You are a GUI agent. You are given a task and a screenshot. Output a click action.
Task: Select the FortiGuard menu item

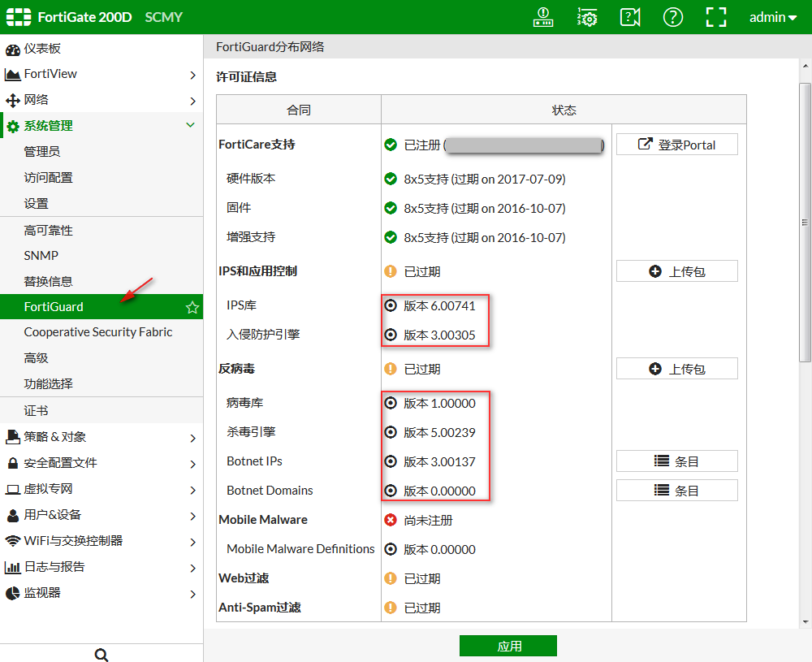(x=101, y=307)
